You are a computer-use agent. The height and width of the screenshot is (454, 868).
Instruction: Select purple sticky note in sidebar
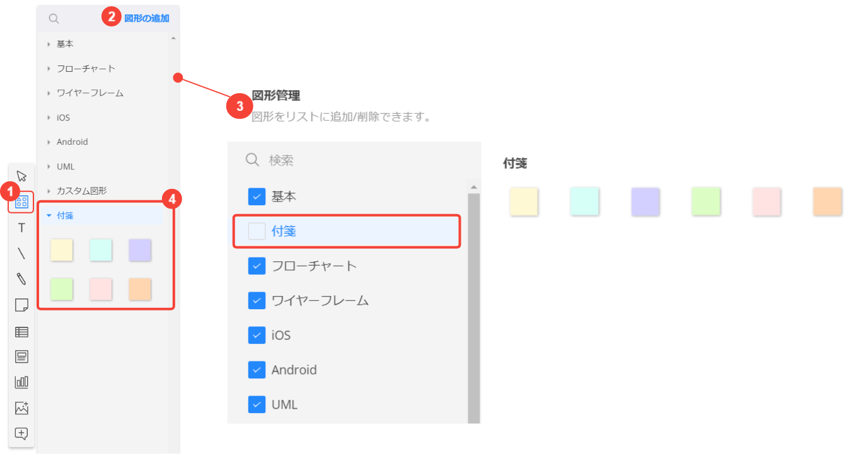pos(140,250)
